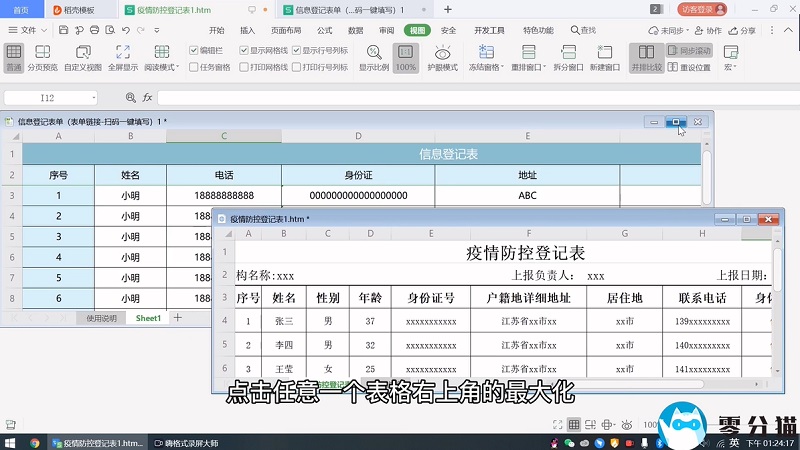Screen dimensions: 800x450
Task: Select the 使用说明 sheet tab
Action: tap(101, 318)
